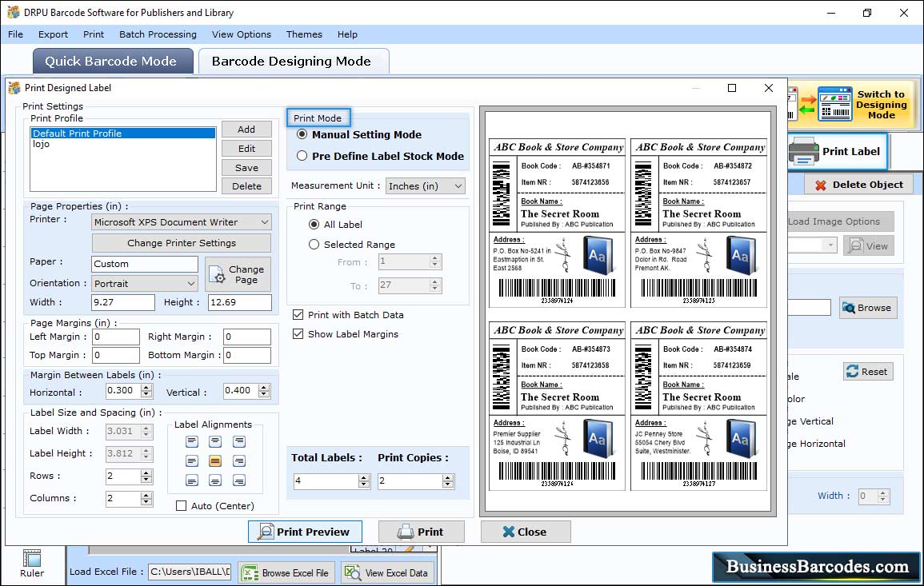Click the page Height input field
This screenshot has height=586, width=924.
click(240, 302)
